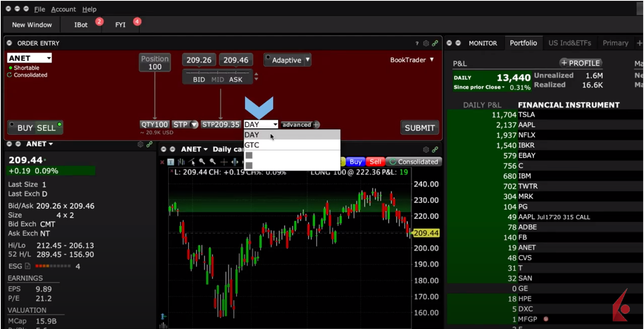Open the ANET quote panel settings gear
Viewport: 644px width, 329px height.
pos(140,144)
